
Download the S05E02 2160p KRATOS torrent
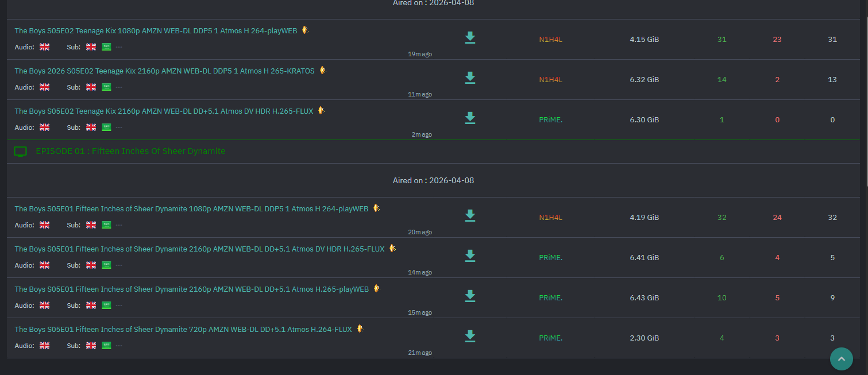(470, 78)
